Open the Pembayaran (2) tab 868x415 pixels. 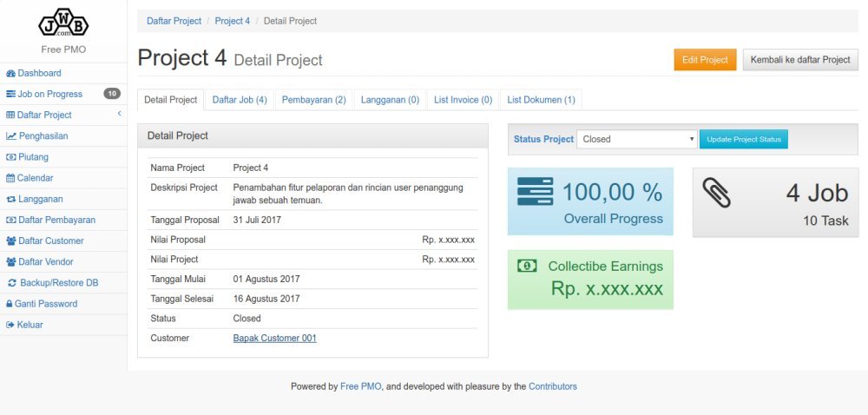(x=313, y=100)
